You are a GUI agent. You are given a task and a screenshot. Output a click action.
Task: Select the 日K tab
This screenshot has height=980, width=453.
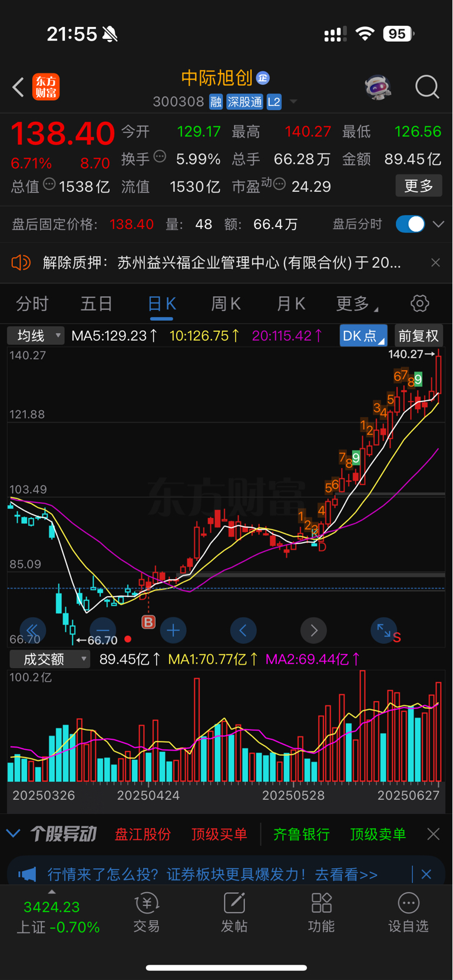161,304
